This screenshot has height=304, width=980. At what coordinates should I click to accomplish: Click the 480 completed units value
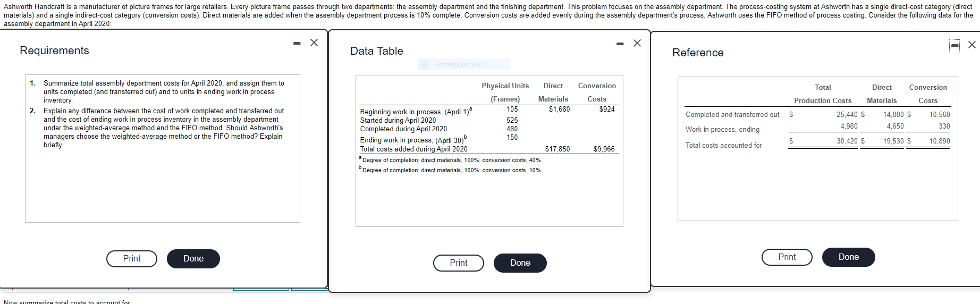(512, 129)
